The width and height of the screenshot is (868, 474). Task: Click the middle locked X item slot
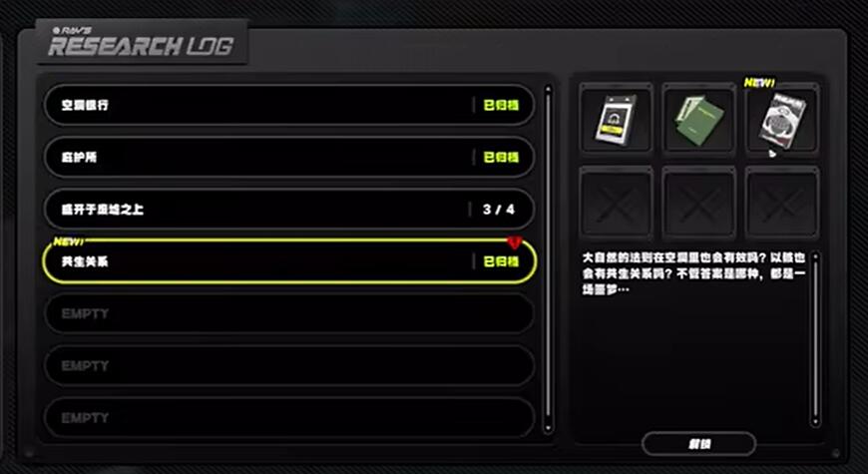[x=698, y=203]
